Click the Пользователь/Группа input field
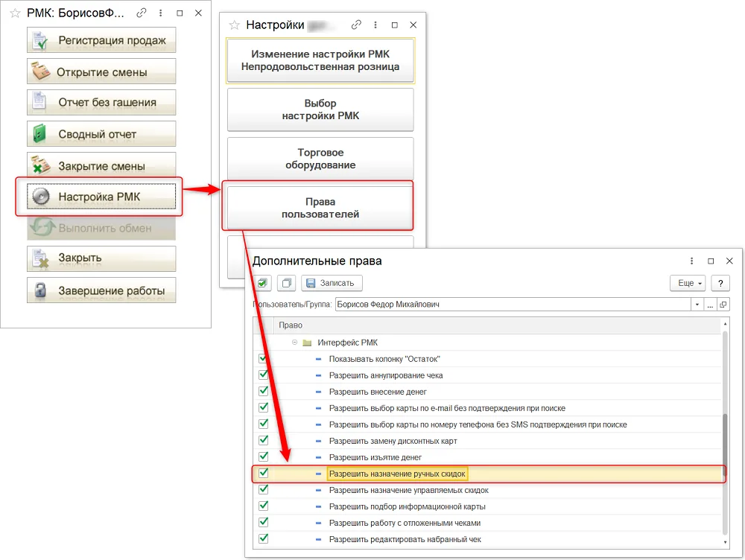 513,305
